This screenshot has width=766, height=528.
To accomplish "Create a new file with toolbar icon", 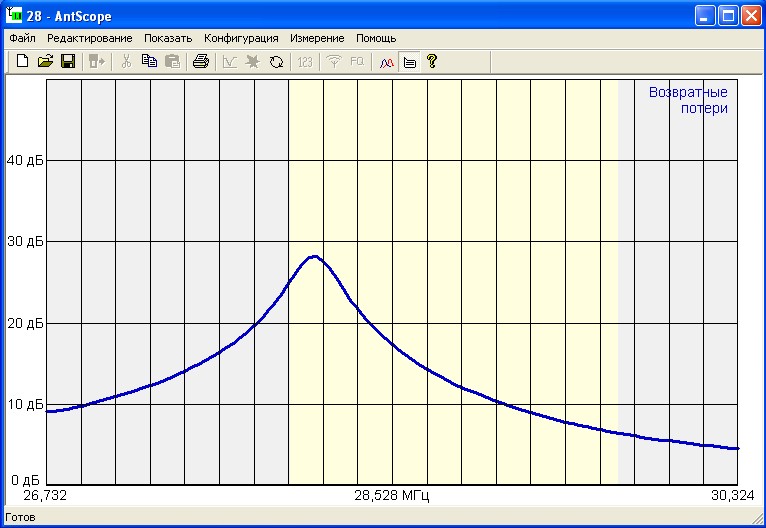I will pyautogui.click(x=22, y=62).
